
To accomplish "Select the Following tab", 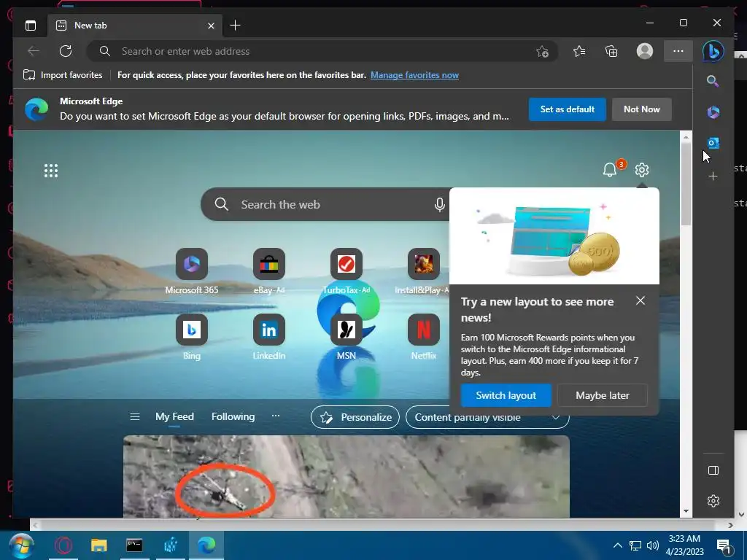I will click(233, 416).
